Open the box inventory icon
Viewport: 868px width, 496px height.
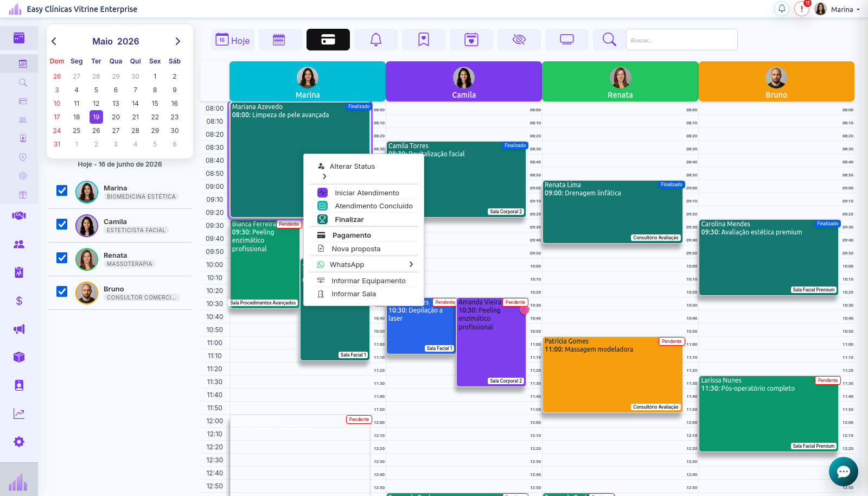pos(19,357)
